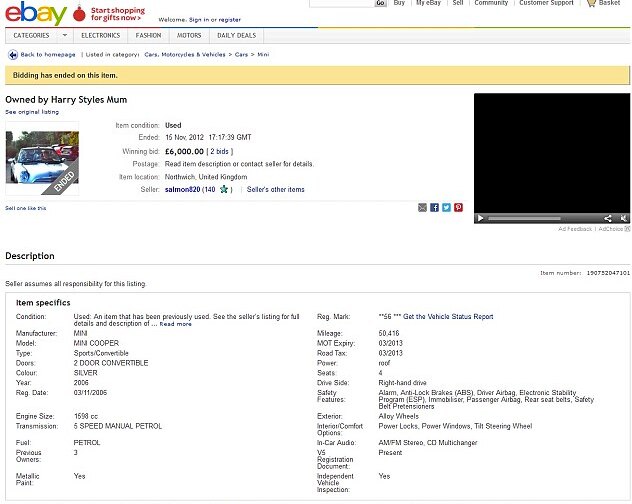Click the search input field

pyautogui.click(x=342, y=3)
